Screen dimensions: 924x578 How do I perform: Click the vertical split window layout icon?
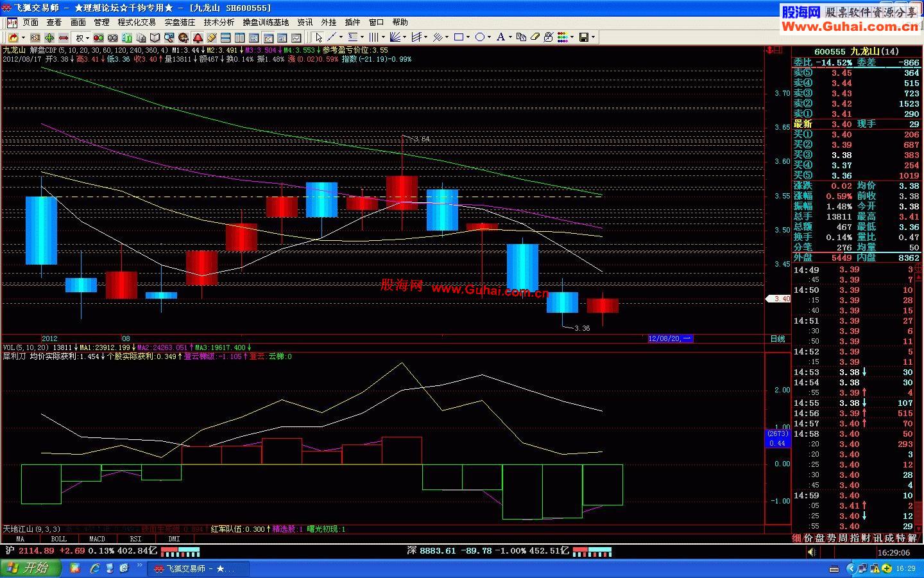point(239,38)
